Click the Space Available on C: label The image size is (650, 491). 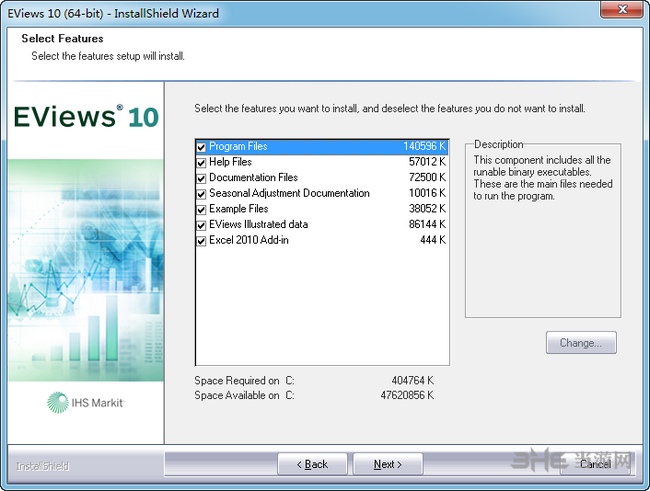pos(244,396)
